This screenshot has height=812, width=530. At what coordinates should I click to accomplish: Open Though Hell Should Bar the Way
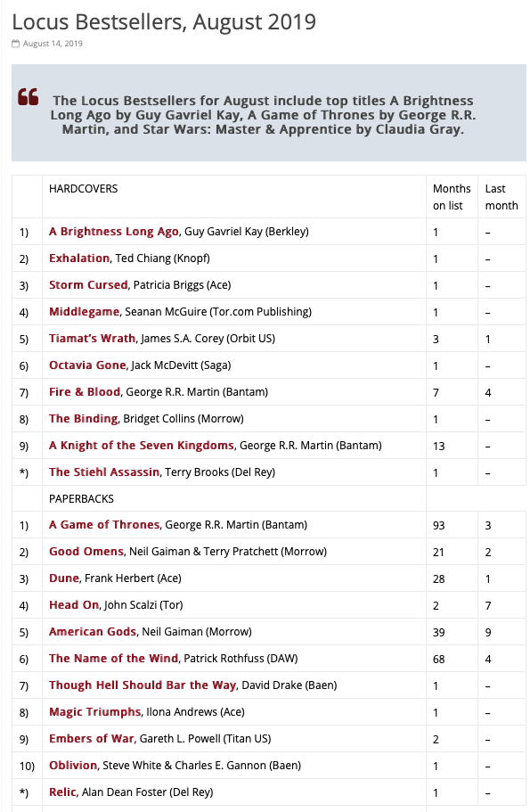[143, 685]
